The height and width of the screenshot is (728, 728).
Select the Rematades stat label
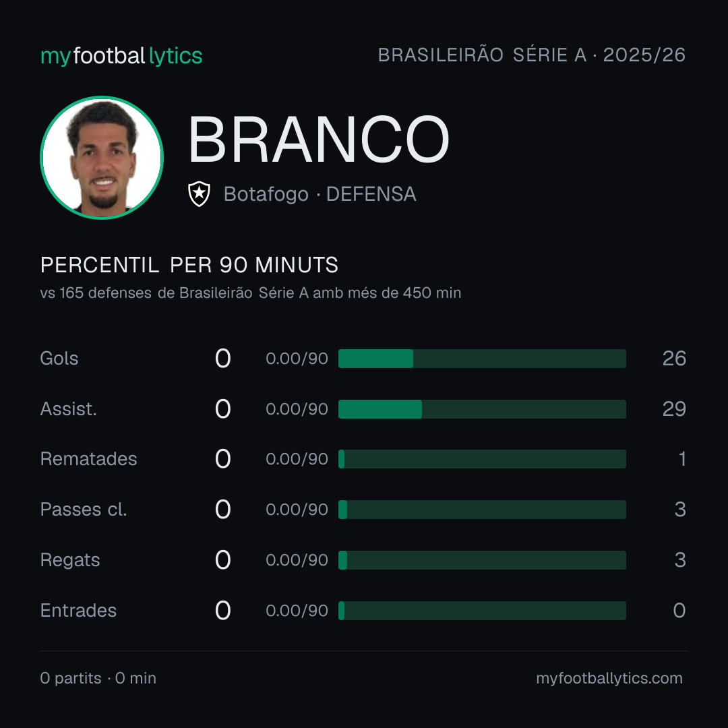click(89, 459)
